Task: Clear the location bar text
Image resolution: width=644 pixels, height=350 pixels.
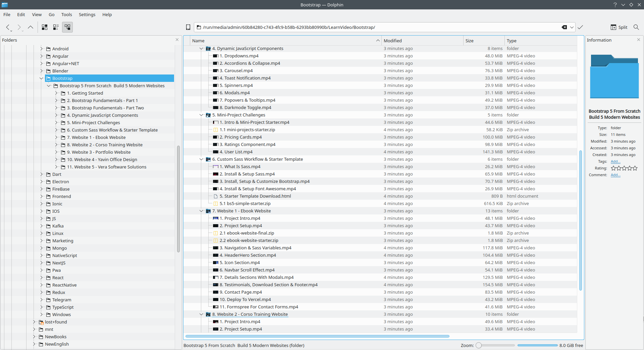Action: tap(564, 27)
